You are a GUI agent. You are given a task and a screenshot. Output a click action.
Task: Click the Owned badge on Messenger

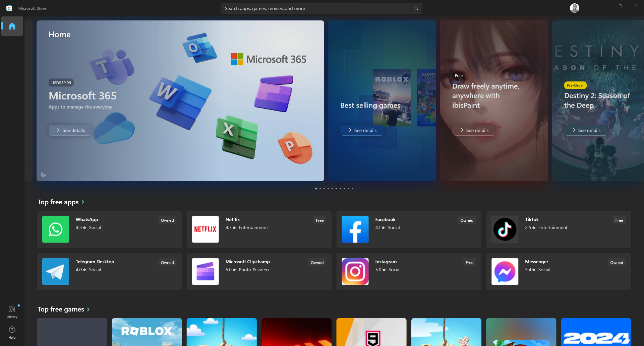click(617, 263)
